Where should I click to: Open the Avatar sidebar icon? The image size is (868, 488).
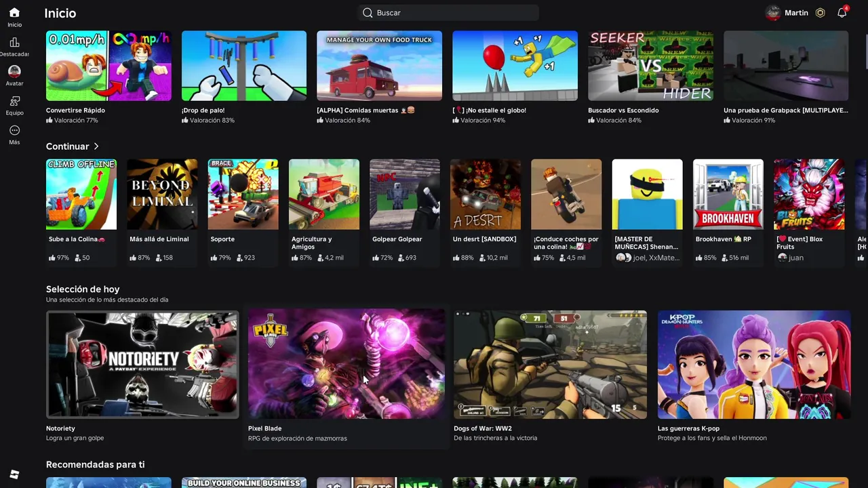tap(14, 71)
